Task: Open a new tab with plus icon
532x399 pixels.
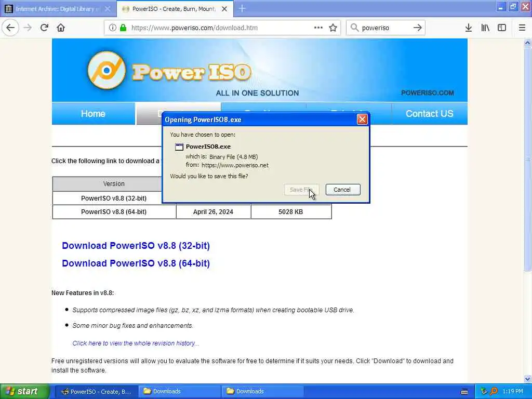Action: pos(242,8)
